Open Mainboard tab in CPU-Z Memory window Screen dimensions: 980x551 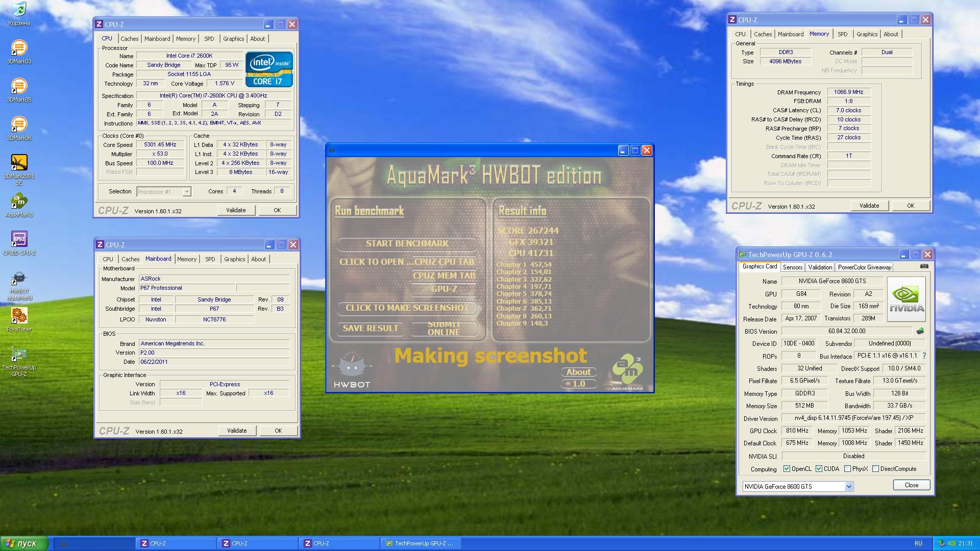pyautogui.click(x=790, y=34)
